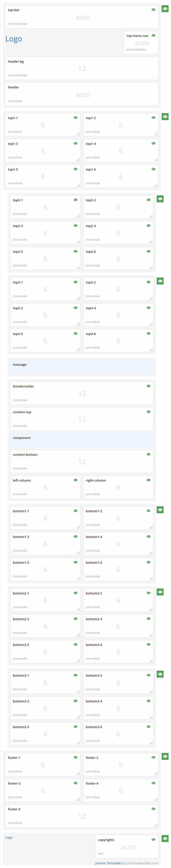The width and height of the screenshot is (171, 868).
Task: Click the green eye icon beside the bottom2 row
Action: [160, 592]
